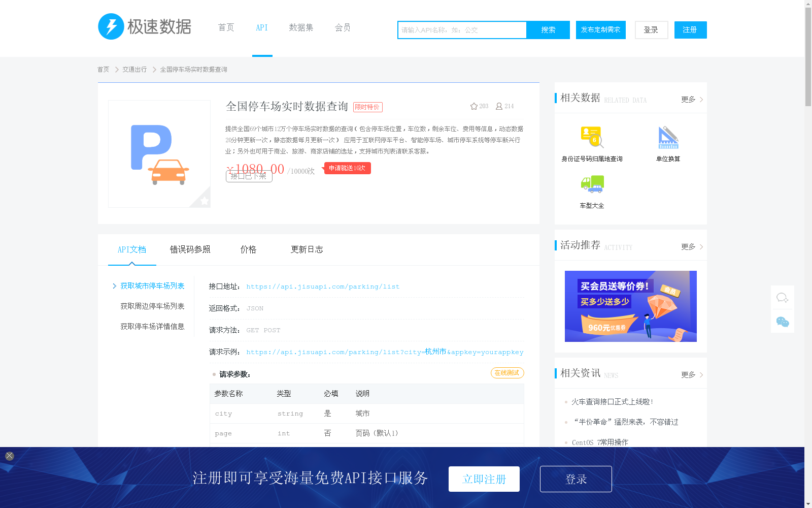
Task: Select 数据集 in the top navigation
Action: 301,27
